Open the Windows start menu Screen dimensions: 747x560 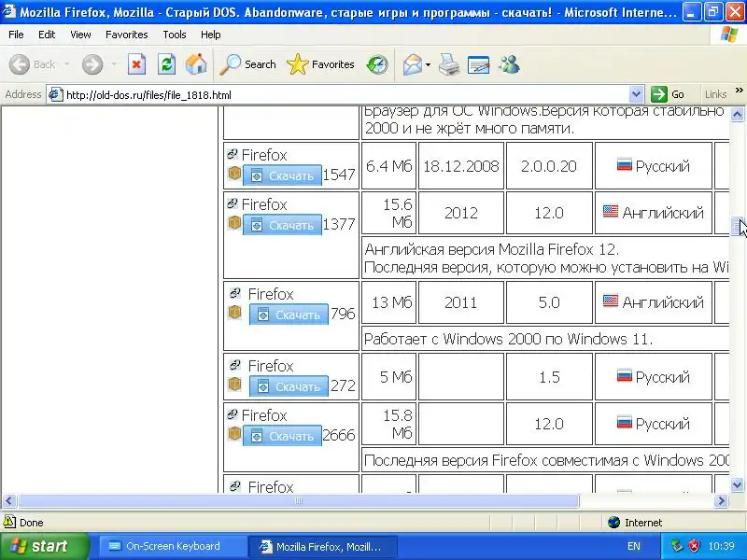click(44, 546)
